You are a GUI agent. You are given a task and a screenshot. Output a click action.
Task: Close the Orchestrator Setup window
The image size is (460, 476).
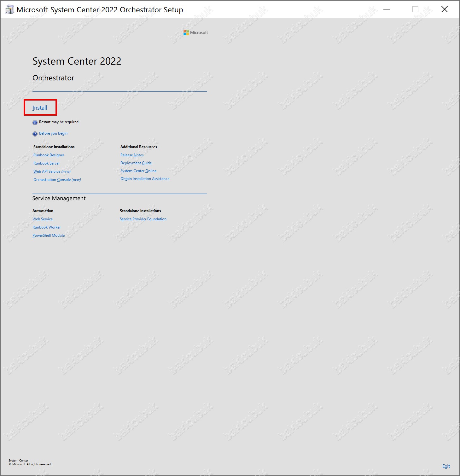coord(445,9)
